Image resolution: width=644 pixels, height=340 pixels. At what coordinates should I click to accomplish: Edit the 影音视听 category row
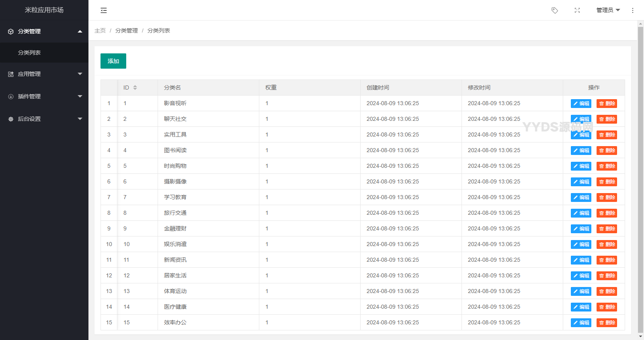point(581,104)
